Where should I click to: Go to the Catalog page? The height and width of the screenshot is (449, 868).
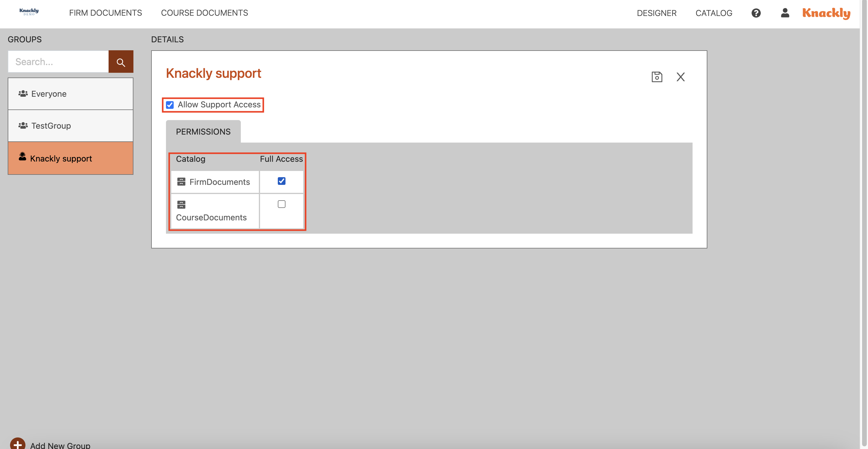(714, 13)
